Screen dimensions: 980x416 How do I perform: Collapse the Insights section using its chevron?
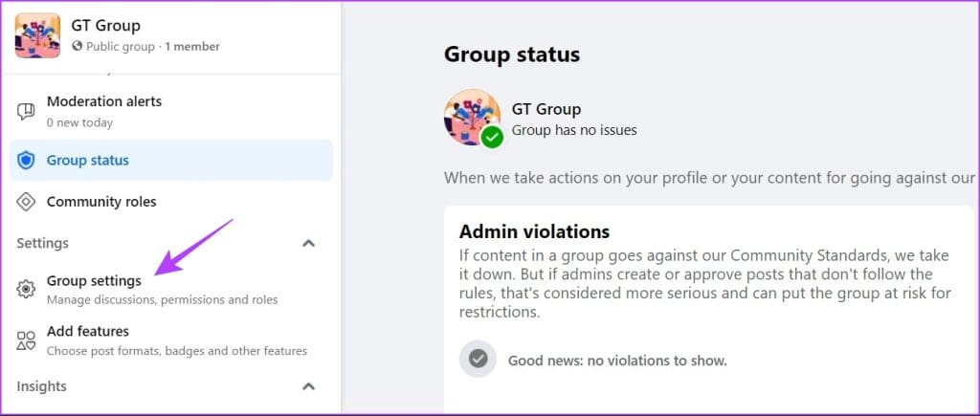[308, 386]
